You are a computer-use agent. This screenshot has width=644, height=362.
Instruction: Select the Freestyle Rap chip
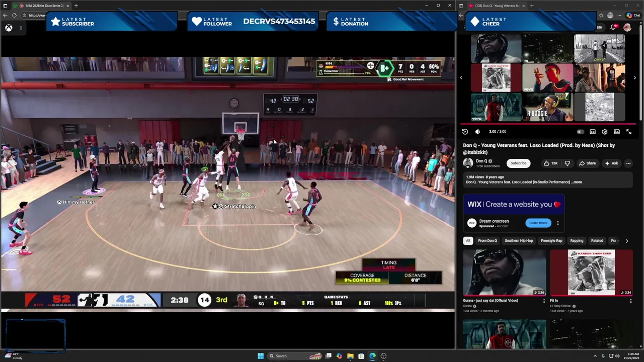551,240
